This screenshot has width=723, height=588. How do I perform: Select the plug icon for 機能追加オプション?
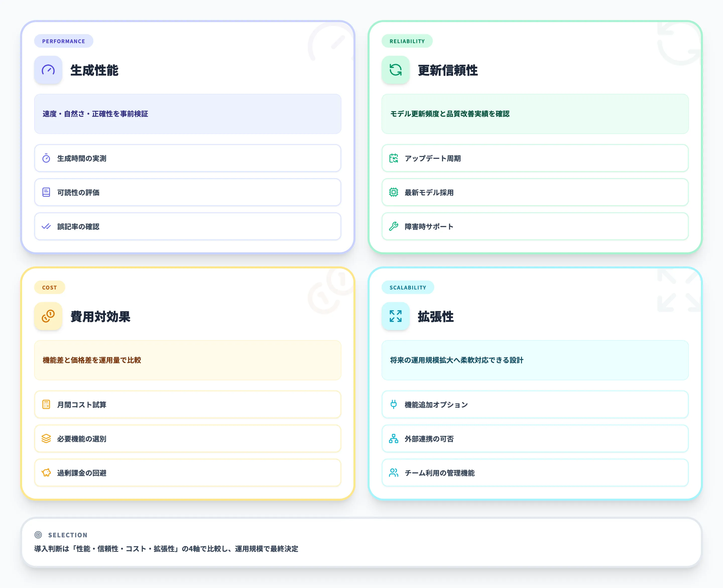coord(394,404)
